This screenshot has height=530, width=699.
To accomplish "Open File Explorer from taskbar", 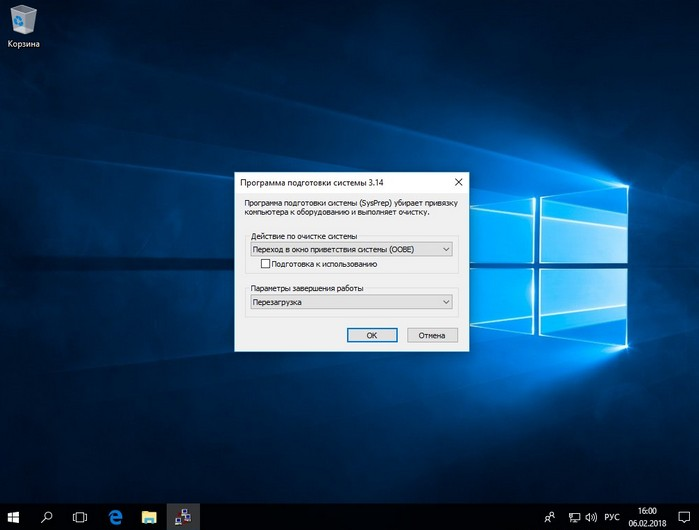I will pos(149,517).
